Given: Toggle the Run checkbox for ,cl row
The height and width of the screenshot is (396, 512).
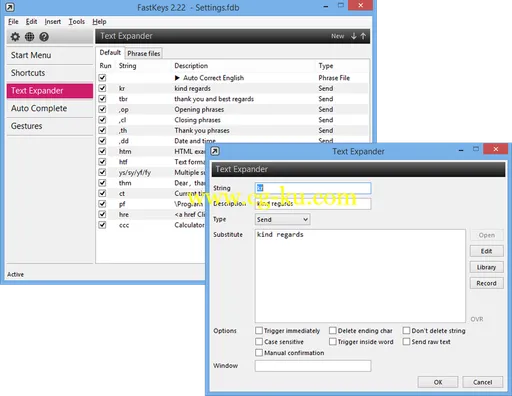Looking at the screenshot, I should point(102,120).
